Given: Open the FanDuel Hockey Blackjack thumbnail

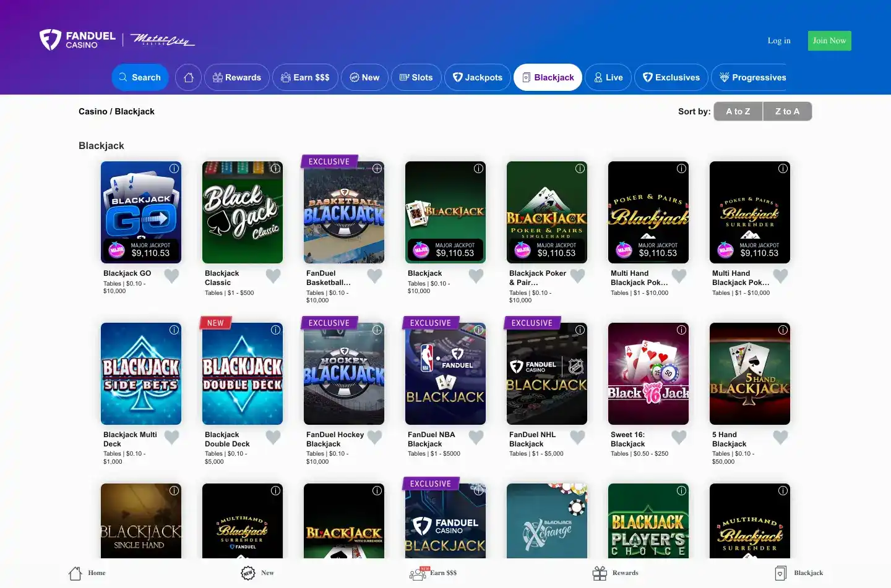Looking at the screenshot, I should pyautogui.click(x=344, y=373).
